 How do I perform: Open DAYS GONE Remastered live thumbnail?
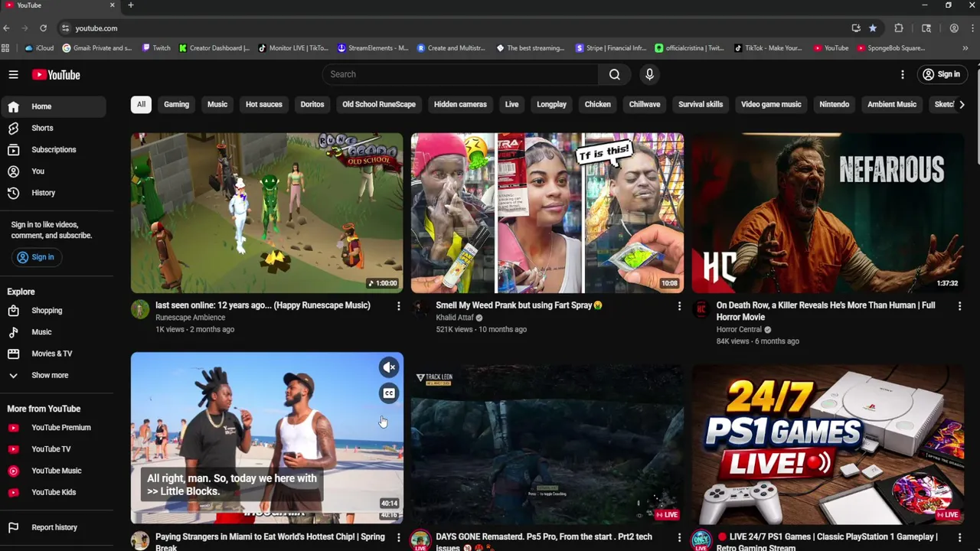click(x=547, y=444)
